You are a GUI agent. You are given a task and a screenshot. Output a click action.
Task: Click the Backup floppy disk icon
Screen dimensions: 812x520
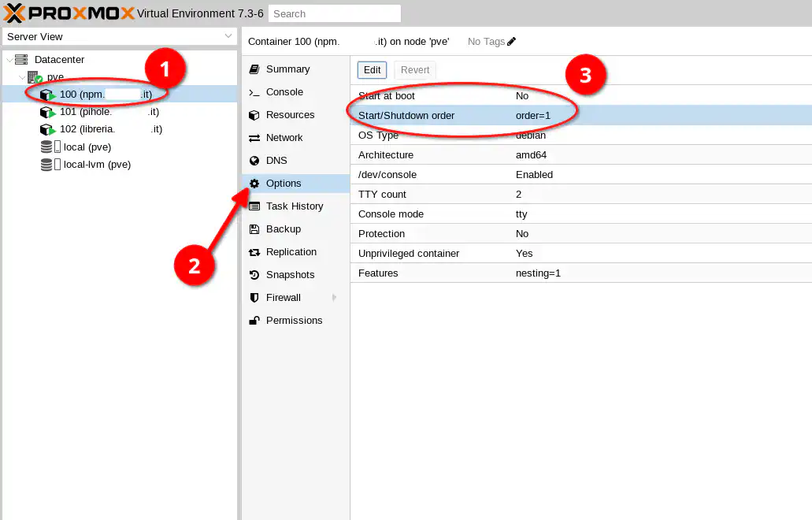click(254, 229)
